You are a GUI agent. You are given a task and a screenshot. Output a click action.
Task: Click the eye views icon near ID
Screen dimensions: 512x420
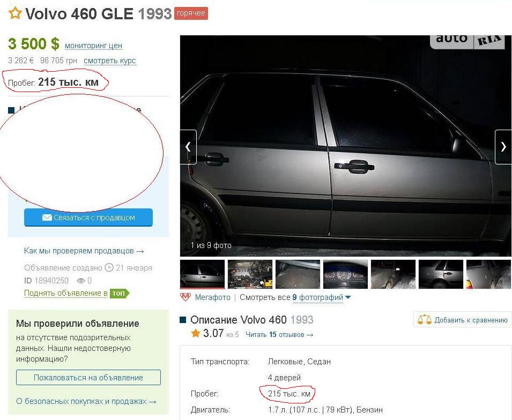pyautogui.click(x=80, y=281)
